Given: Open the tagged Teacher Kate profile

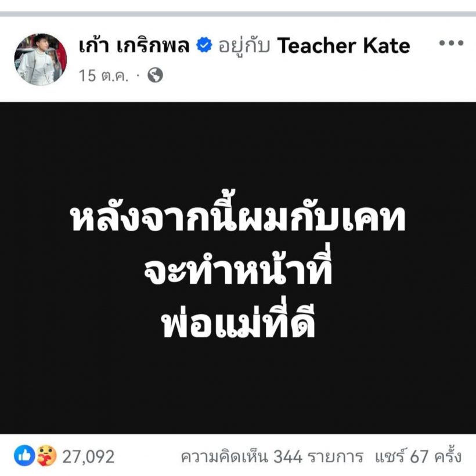Looking at the screenshot, I should pos(343,46).
